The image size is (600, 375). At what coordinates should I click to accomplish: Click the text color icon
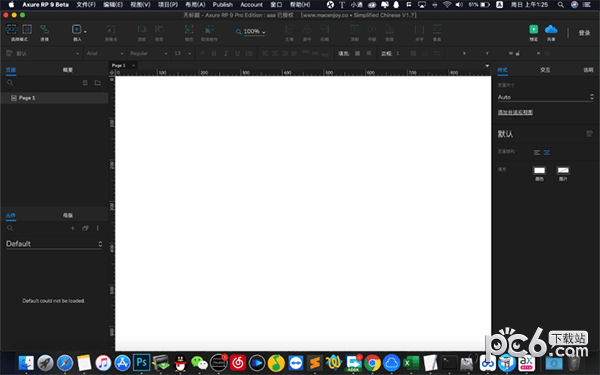pos(202,53)
